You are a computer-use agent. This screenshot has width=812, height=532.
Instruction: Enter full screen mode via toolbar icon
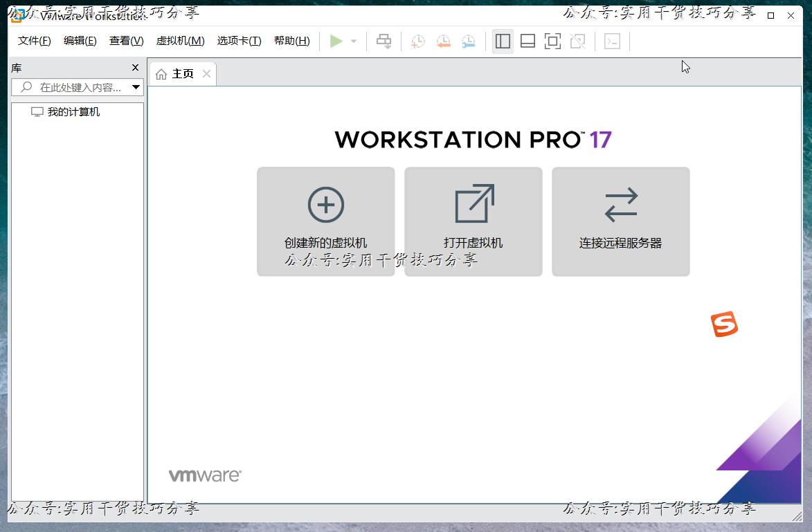[552, 41]
